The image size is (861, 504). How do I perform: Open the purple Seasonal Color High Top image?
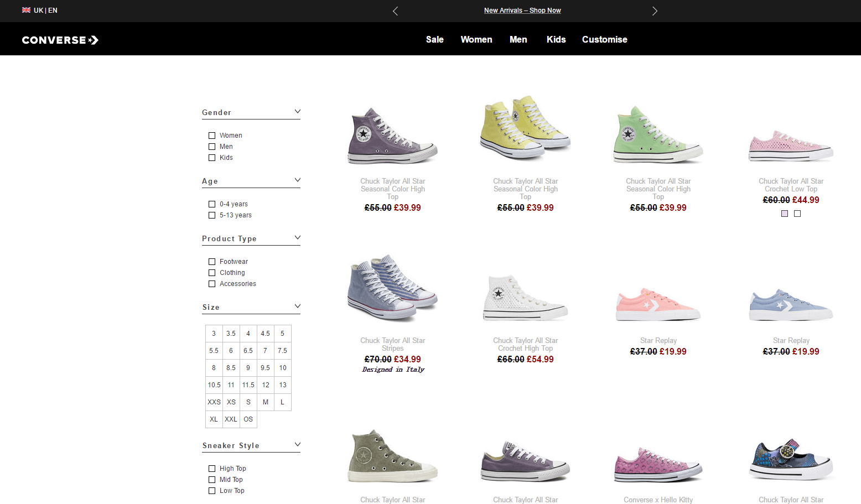coord(393,136)
